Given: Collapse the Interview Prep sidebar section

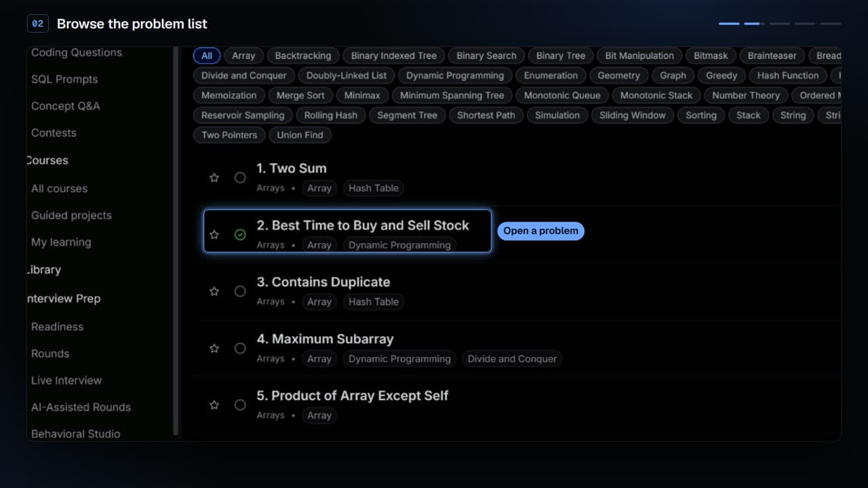Looking at the screenshot, I should (x=64, y=299).
